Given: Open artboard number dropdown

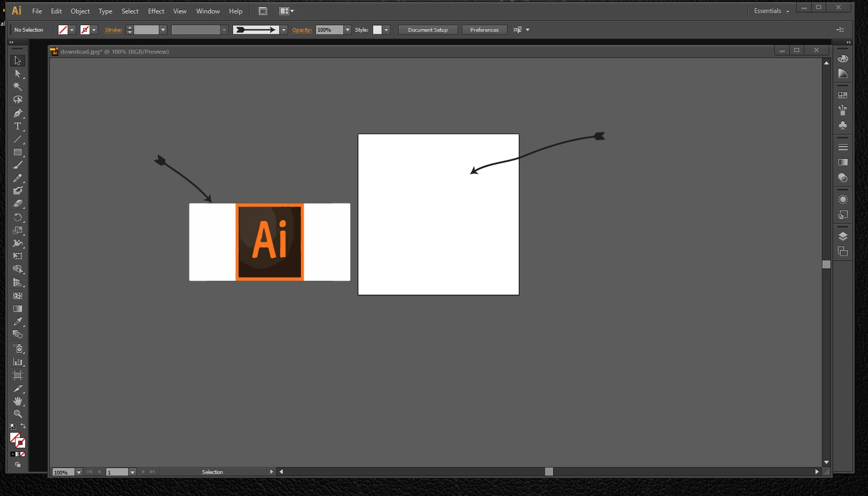Looking at the screenshot, I should (133, 472).
